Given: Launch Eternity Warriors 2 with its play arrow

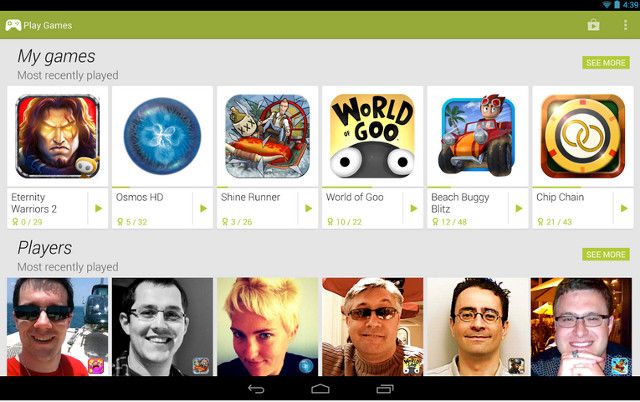Looking at the screenshot, I should pos(98,209).
